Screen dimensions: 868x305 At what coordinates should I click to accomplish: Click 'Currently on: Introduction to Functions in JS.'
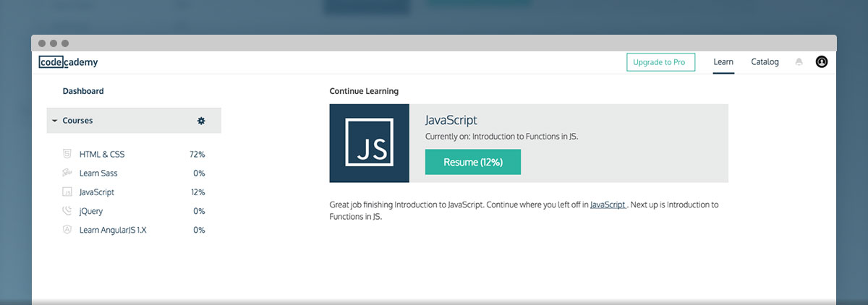[x=502, y=136]
